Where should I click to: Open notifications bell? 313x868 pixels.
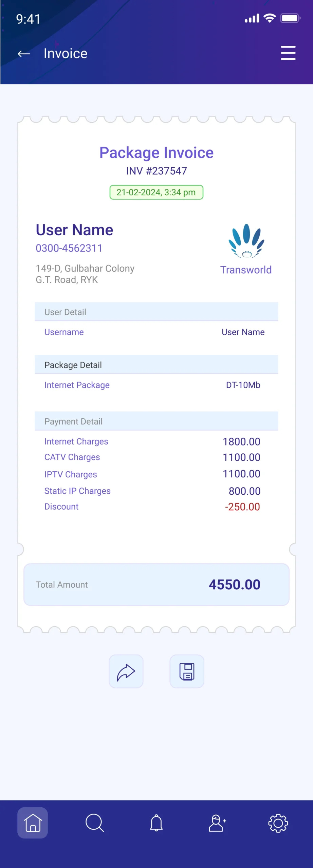156,823
